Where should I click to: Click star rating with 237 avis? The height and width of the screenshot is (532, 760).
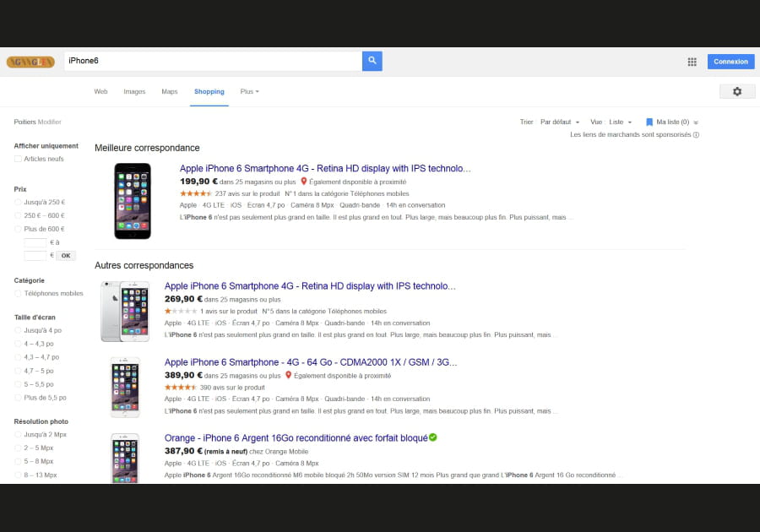pos(196,193)
